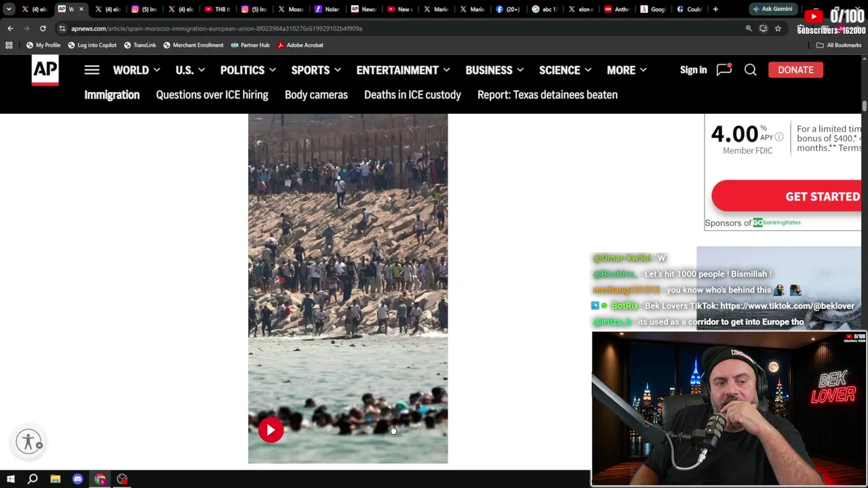Switch to the THB browser tab
This screenshot has height=488, width=868.
[217, 9]
